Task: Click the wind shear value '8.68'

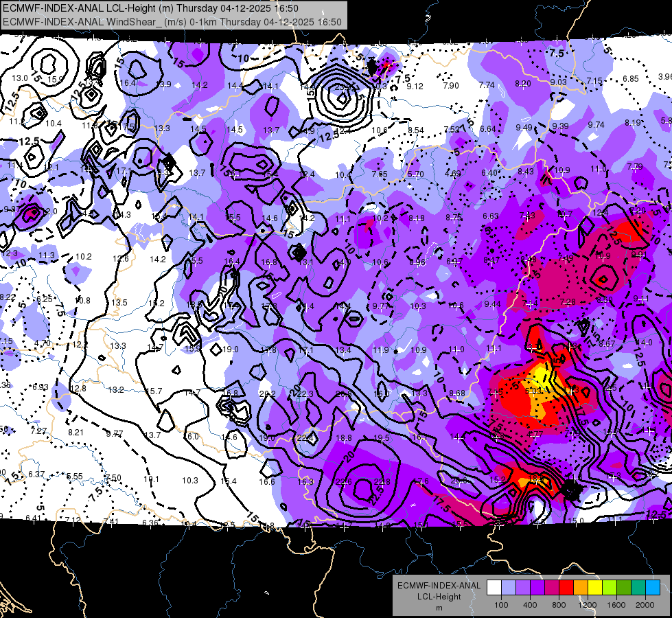Action: pyautogui.click(x=457, y=393)
